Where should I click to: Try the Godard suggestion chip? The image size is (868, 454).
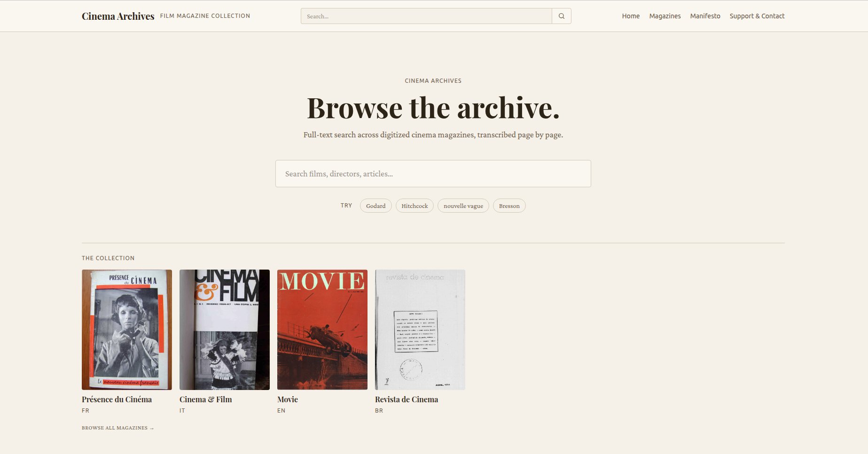pyautogui.click(x=375, y=206)
